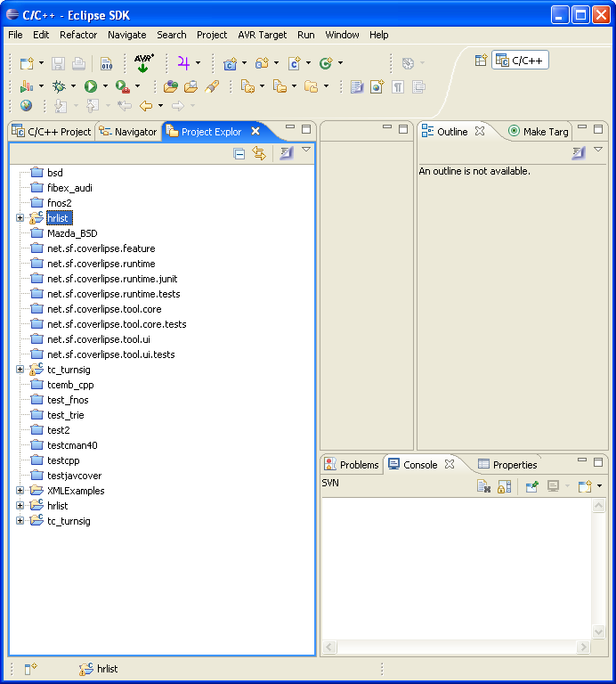
Task: Expand the selected hrlist project node
Action: coord(20,217)
